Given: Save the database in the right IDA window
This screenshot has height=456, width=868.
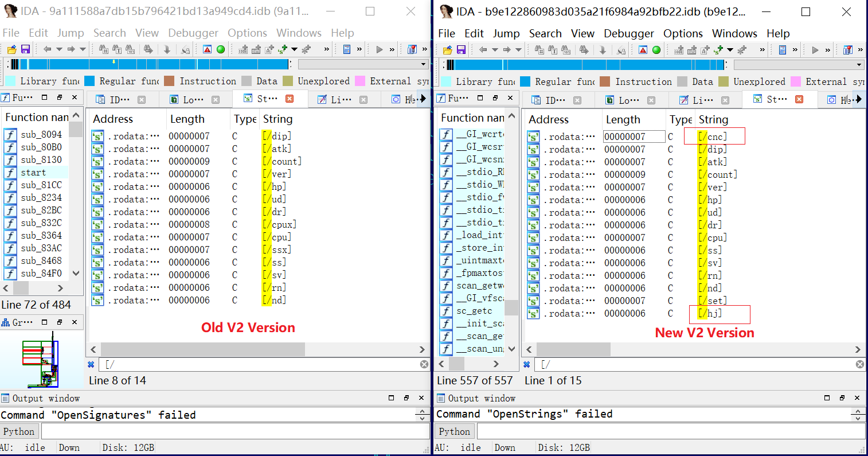Looking at the screenshot, I should 461,50.
